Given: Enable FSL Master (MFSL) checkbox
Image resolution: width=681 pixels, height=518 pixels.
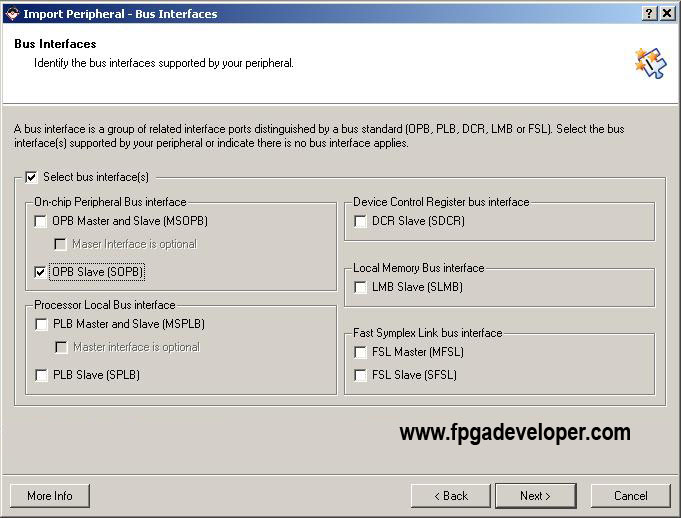Looking at the screenshot, I should (360, 352).
